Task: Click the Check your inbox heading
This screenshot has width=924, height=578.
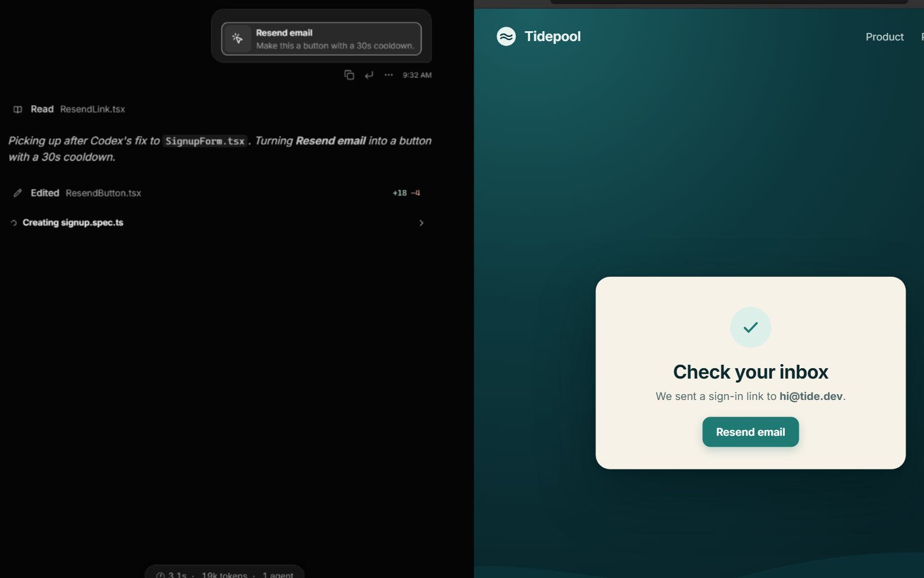Action: coord(750,372)
